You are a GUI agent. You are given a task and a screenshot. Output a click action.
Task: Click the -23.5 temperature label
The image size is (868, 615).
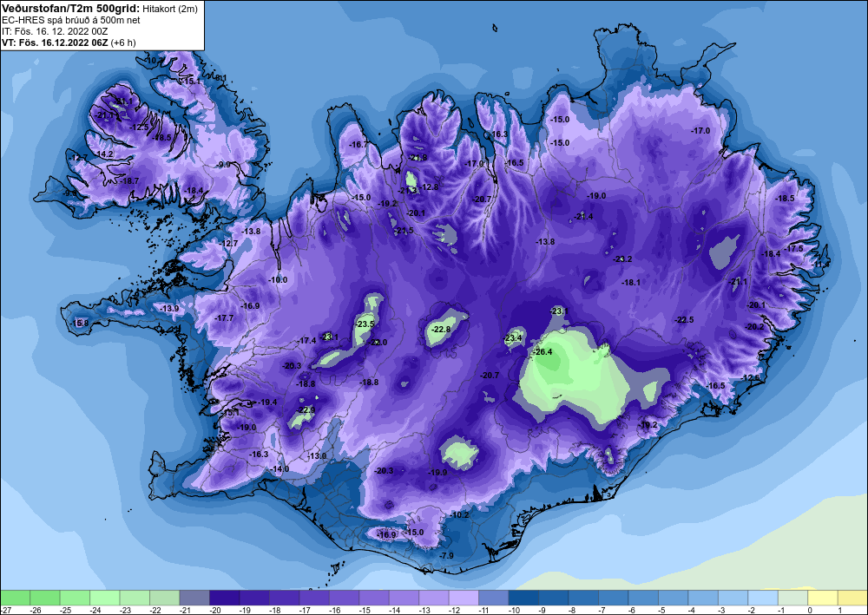pyautogui.click(x=365, y=324)
